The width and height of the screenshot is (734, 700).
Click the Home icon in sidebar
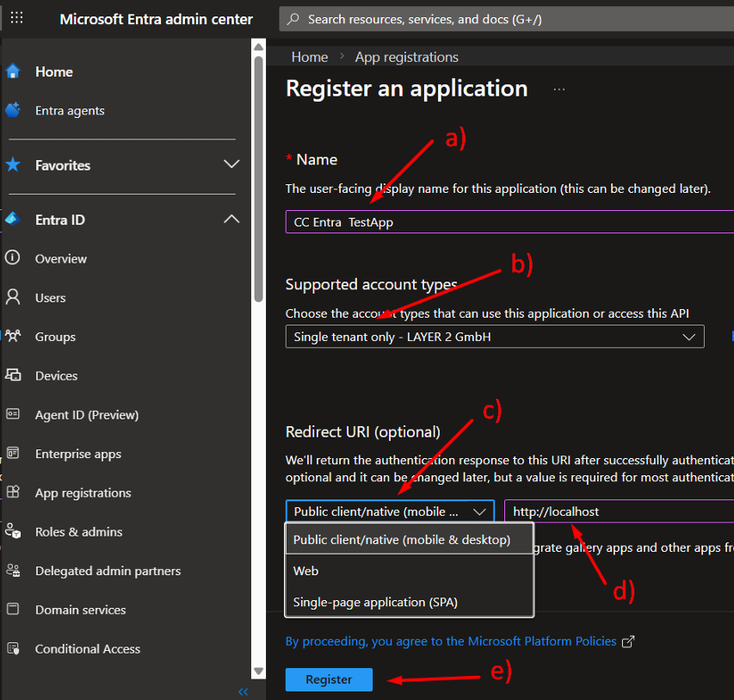13,71
